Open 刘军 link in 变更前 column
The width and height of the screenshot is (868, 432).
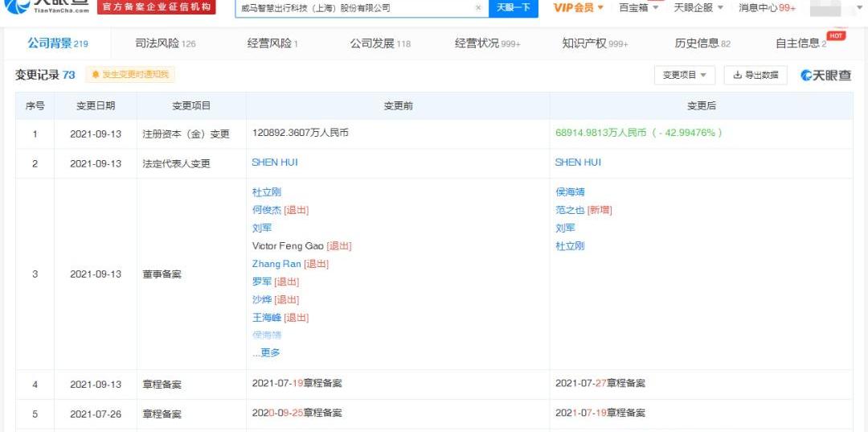[x=262, y=228]
